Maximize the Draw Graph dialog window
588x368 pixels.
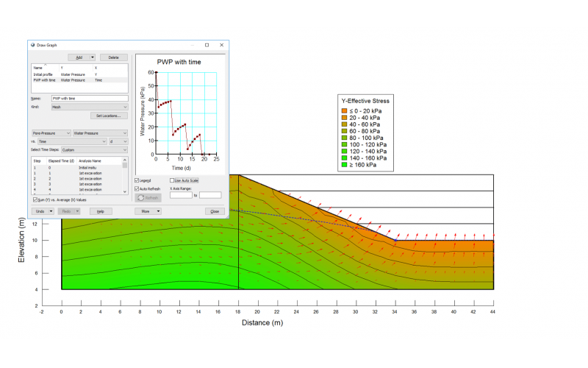pyautogui.click(x=207, y=45)
